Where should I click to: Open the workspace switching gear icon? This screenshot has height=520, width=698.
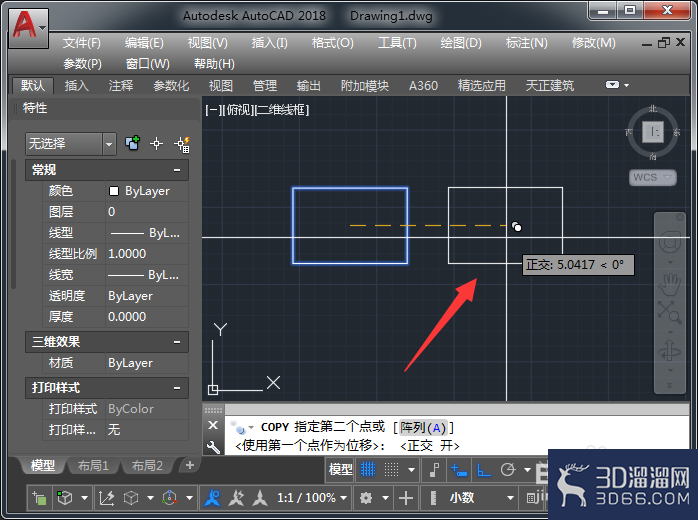[366, 498]
